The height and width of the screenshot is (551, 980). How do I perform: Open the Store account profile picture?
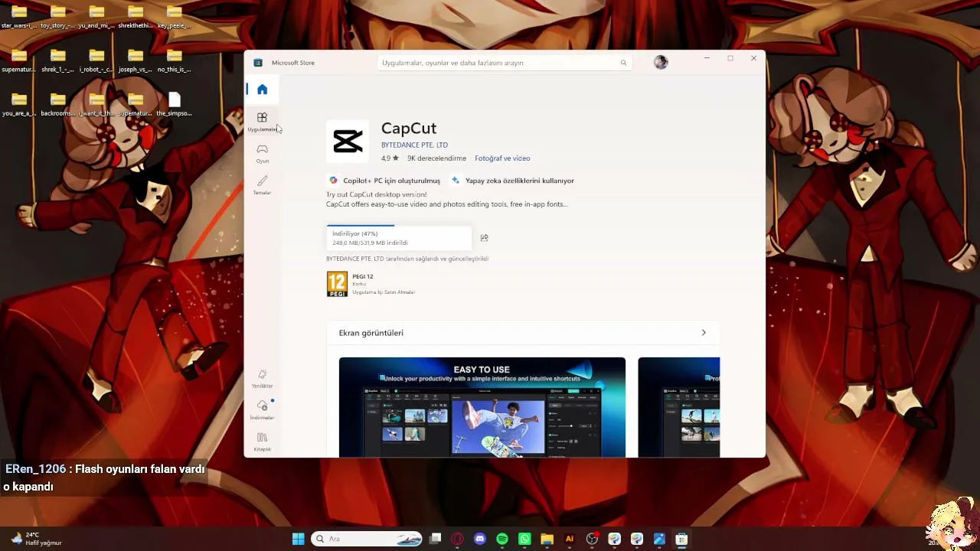(661, 63)
